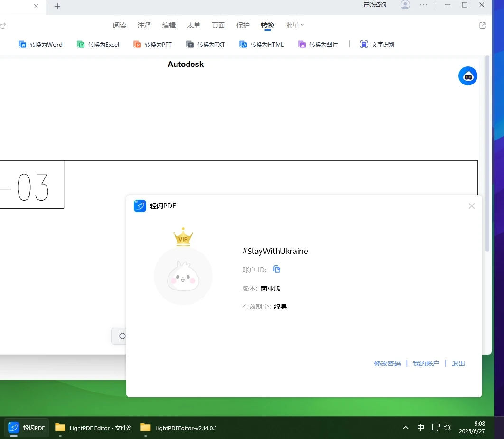The image size is (504, 439).
Task: Switch to the 阅读 (Read) tab
Action: 120,25
